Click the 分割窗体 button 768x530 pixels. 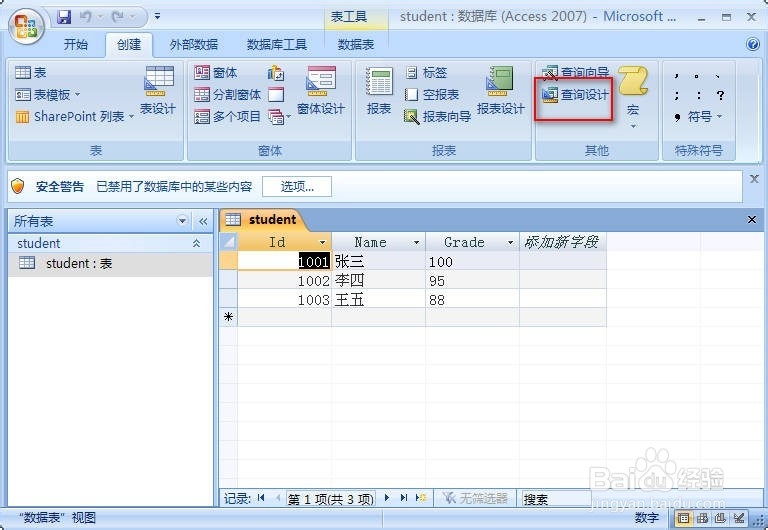tap(227, 95)
